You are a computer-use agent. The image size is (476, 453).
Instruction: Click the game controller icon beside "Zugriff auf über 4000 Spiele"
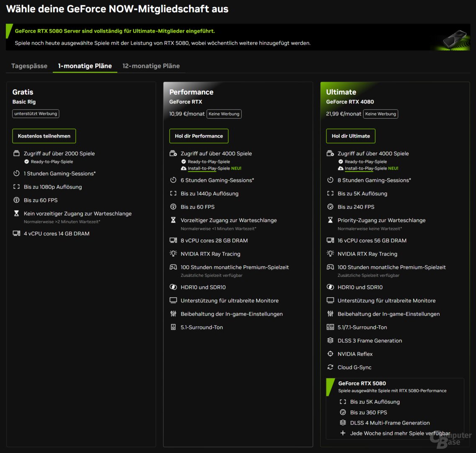[x=173, y=154]
